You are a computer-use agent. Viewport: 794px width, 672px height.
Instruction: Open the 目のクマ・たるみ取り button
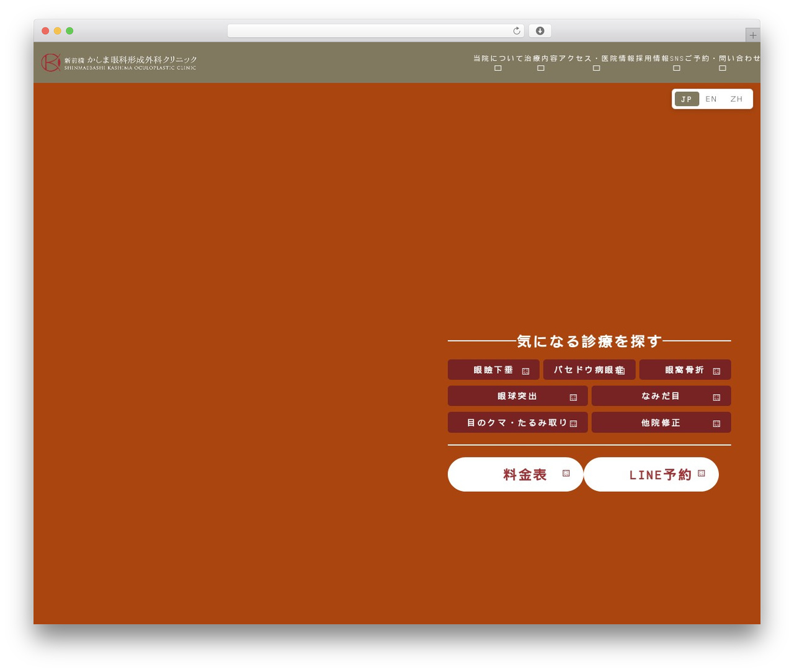pyautogui.click(x=517, y=422)
